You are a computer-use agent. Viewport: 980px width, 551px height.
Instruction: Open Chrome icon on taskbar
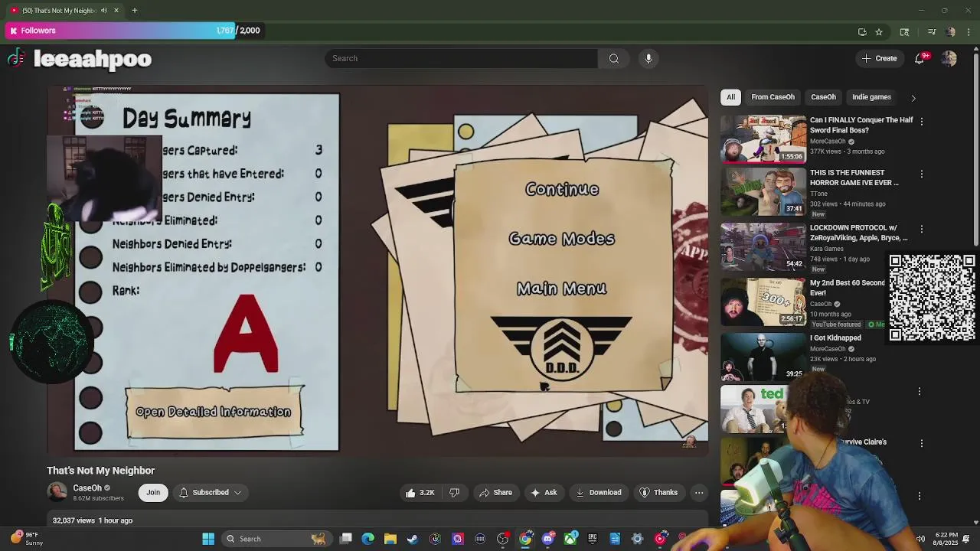525,539
